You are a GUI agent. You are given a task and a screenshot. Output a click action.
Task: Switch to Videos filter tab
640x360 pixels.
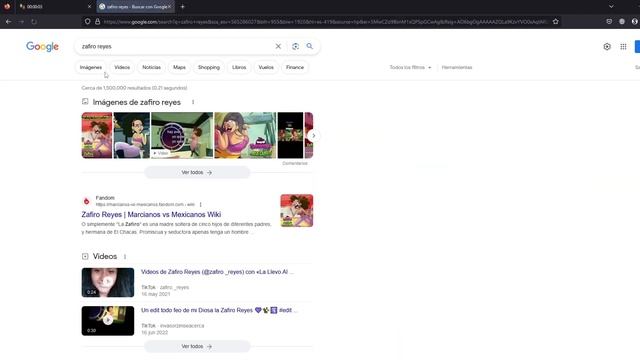pyautogui.click(x=122, y=67)
